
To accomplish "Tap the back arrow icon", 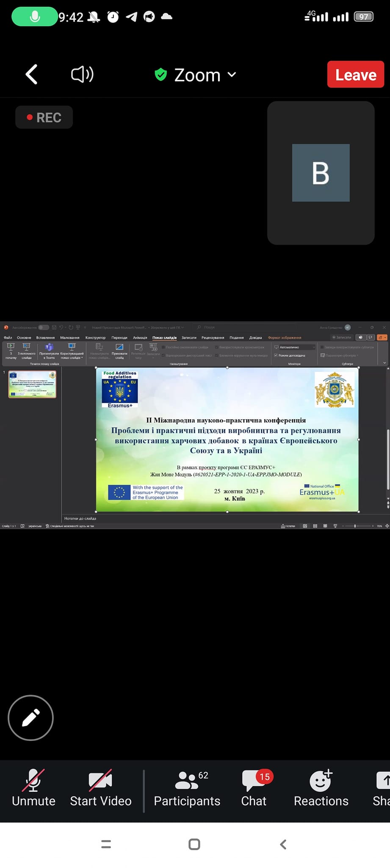I will pos(32,75).
